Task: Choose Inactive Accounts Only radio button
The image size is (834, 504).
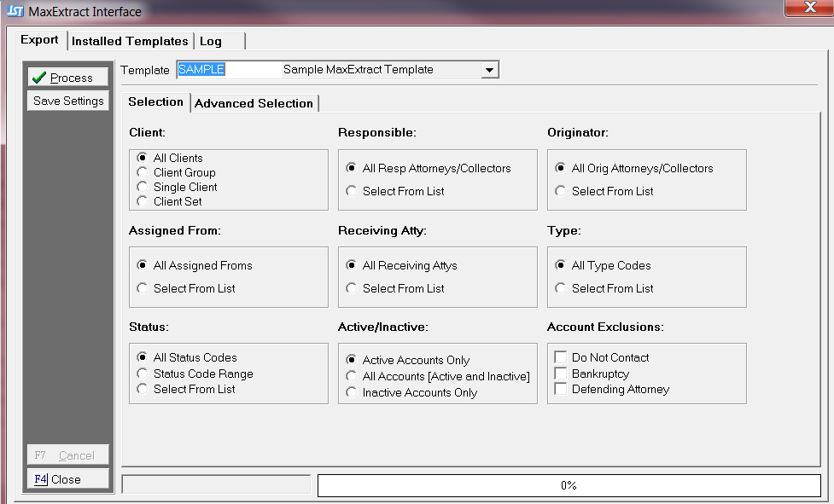Action: (352, 392)
